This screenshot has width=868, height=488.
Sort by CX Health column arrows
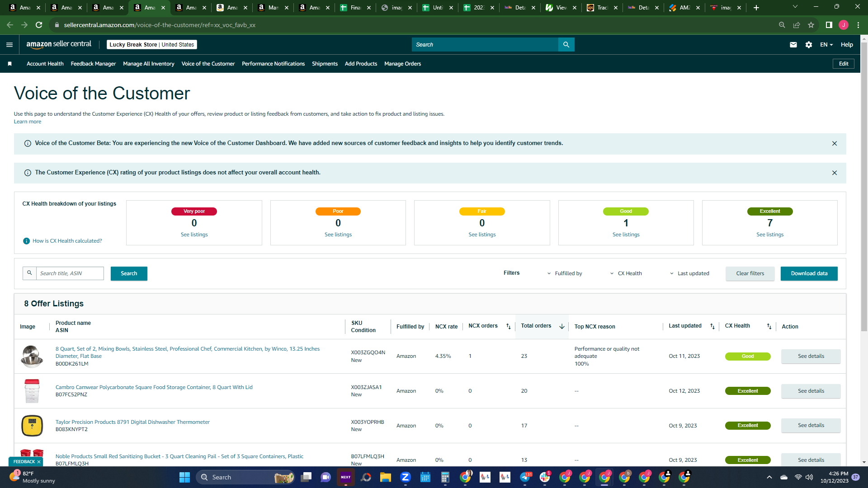point(769,326)
